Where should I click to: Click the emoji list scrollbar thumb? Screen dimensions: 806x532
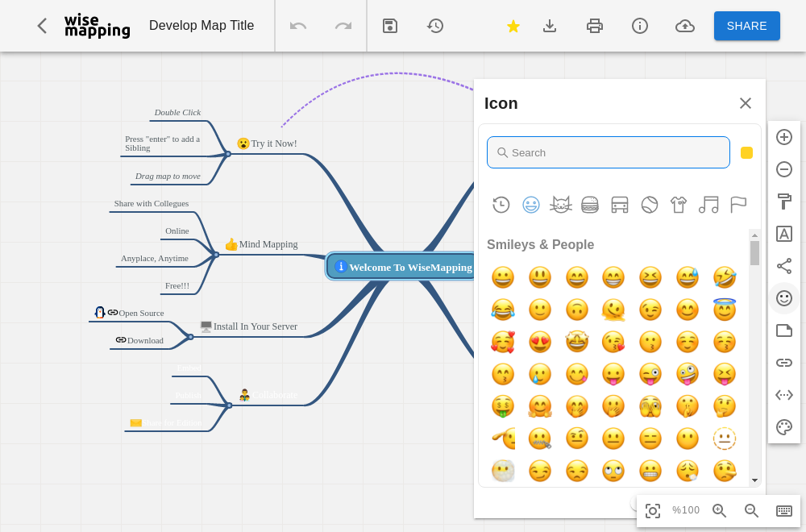pos(754,253)
